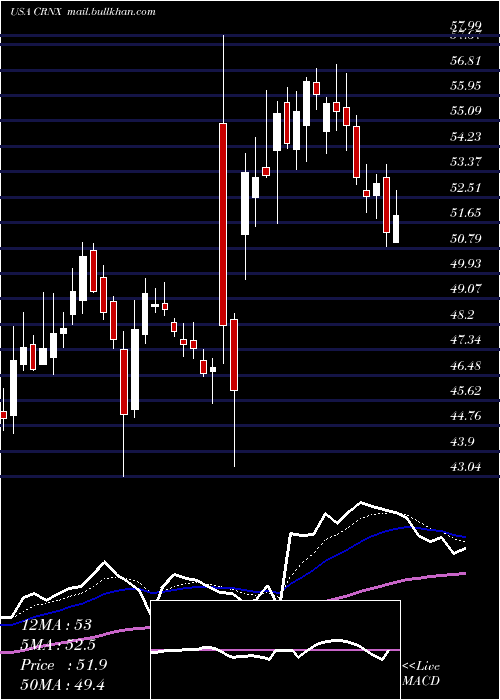This screenshot has width=500, height=700.
Task: Click the '<<Live MACD' label
Action: 421,673
